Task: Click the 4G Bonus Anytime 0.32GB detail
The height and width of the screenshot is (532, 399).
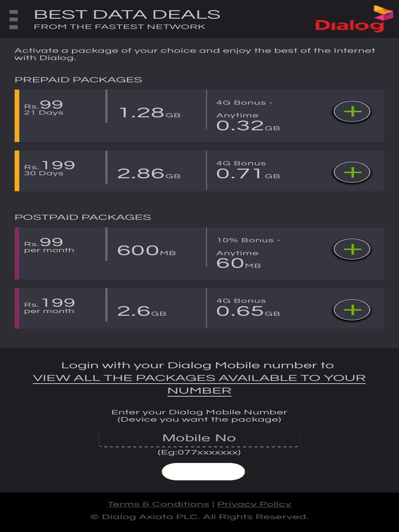Action: click(248, 115)
